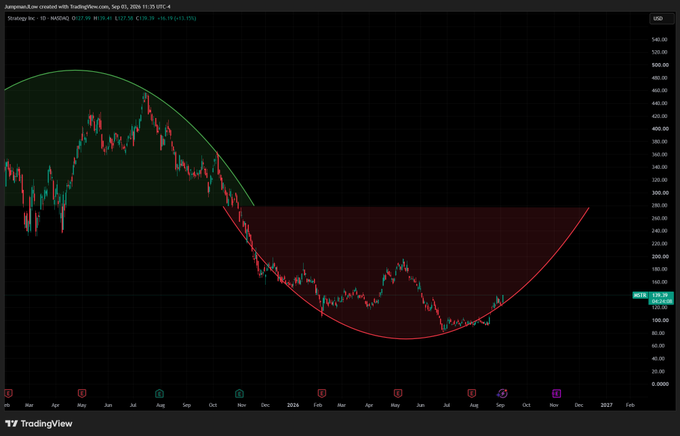Screen dimensions: 680x436
Task: Click the green earnings marker above Aug 2025
Action: point(160,393)
